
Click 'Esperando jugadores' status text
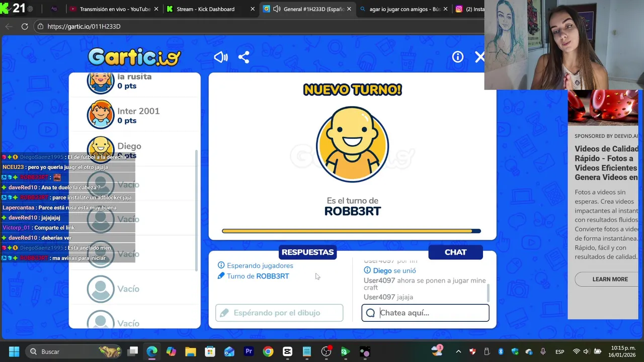pyautogui.click(x=260, y=265)
